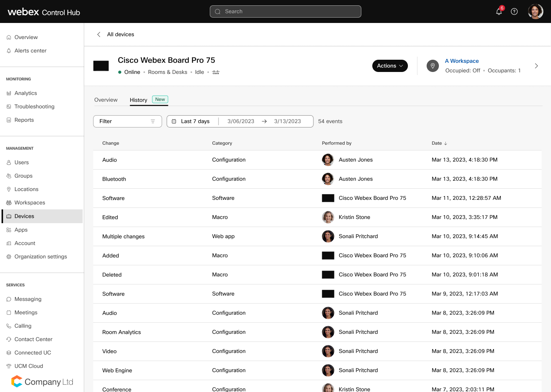Select the Web Engine Configuration row

click(x=317, y=370)
